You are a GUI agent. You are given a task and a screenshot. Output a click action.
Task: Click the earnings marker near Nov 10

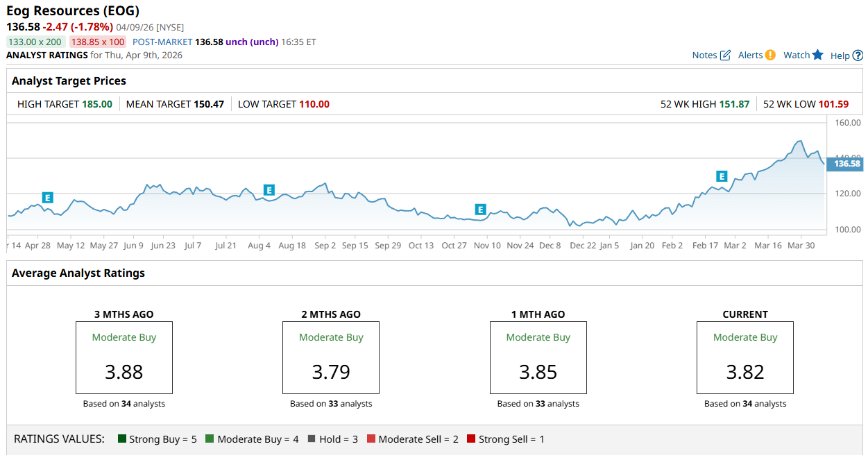pyautogui.click(x=480, y=210)
